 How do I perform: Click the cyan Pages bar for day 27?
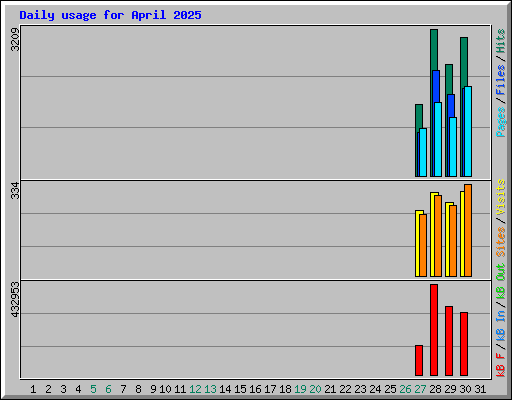[423, 153]
